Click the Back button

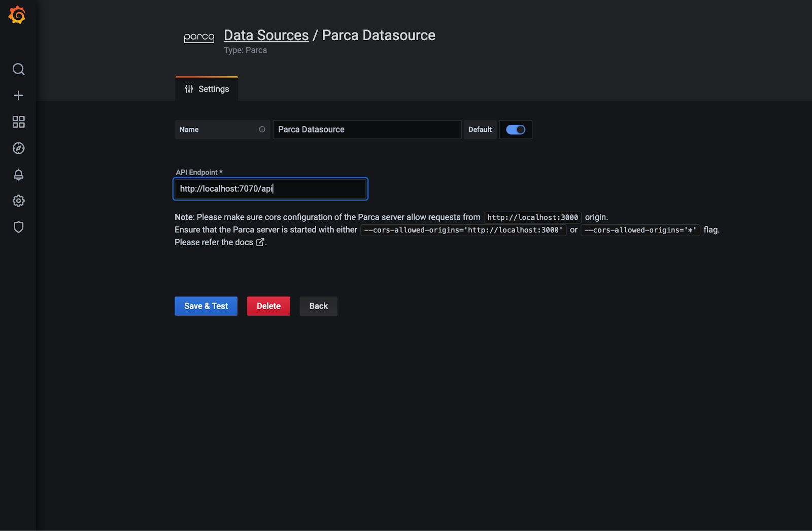(x=318, y=306)
